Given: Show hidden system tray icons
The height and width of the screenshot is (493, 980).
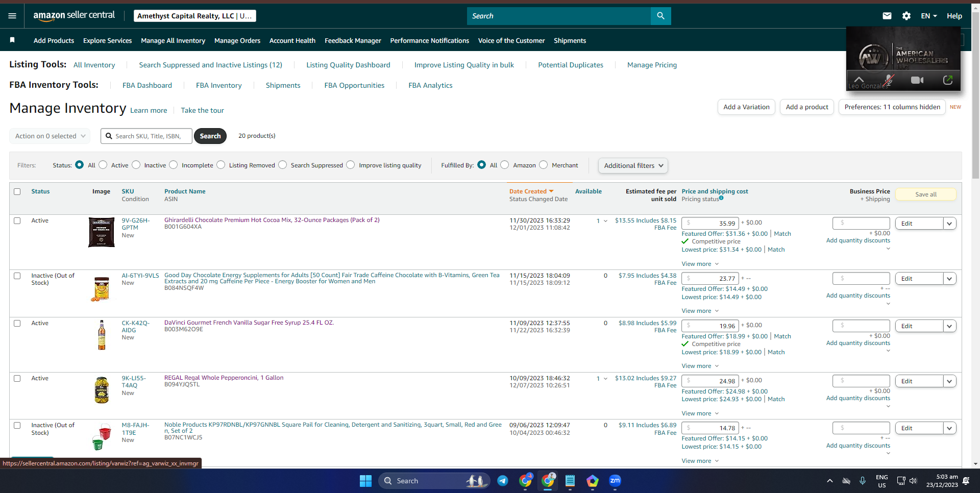Looking at the screenshot, I should point(830,481).
